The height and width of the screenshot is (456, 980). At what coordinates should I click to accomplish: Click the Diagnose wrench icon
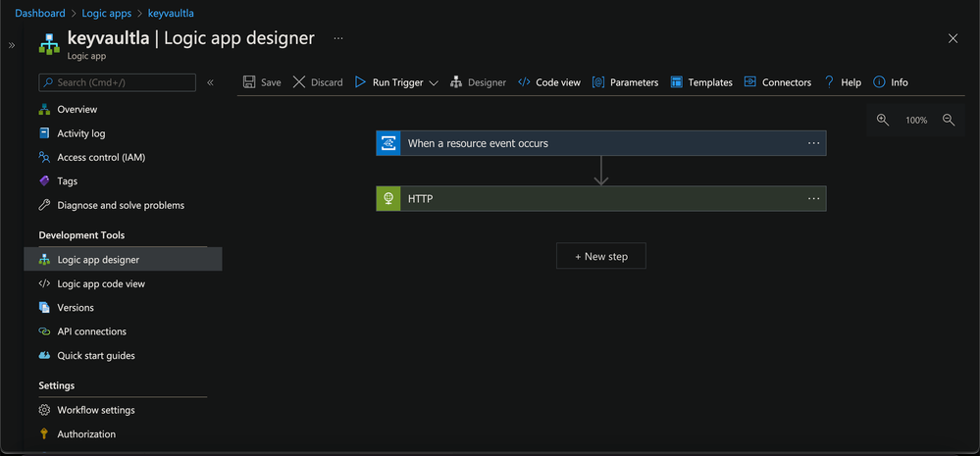pos(44,205)
